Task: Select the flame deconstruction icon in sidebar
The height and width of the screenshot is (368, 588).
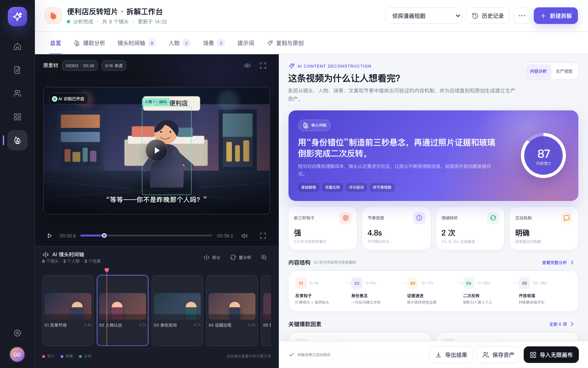Action: coord(17,140)
